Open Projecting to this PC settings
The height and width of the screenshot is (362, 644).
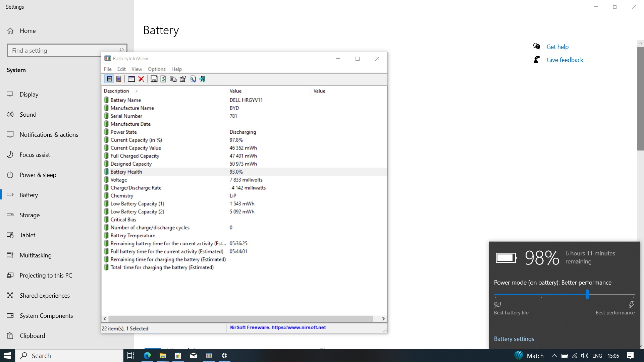coord(46,276)
